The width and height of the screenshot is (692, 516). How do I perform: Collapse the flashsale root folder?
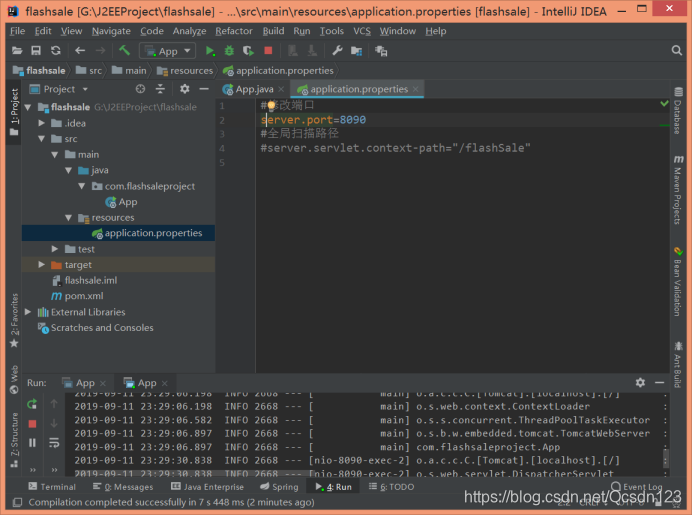coord(28,107)
